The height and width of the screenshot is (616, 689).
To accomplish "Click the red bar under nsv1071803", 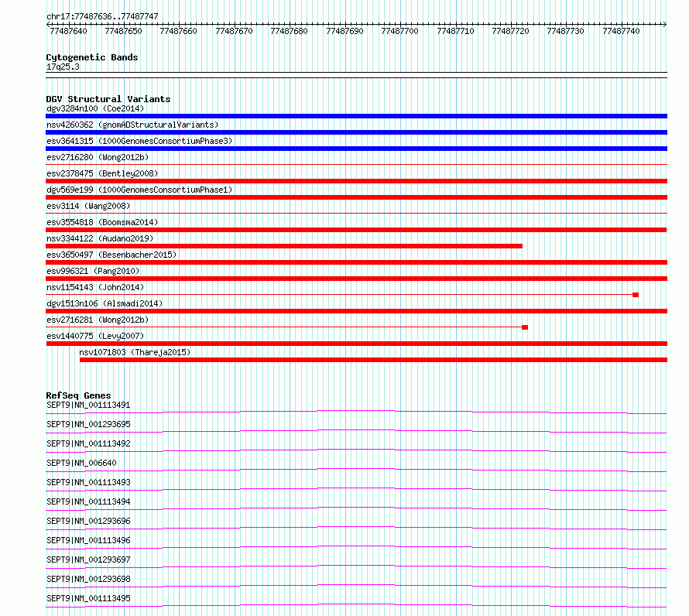I will click(x=373, y=360).
